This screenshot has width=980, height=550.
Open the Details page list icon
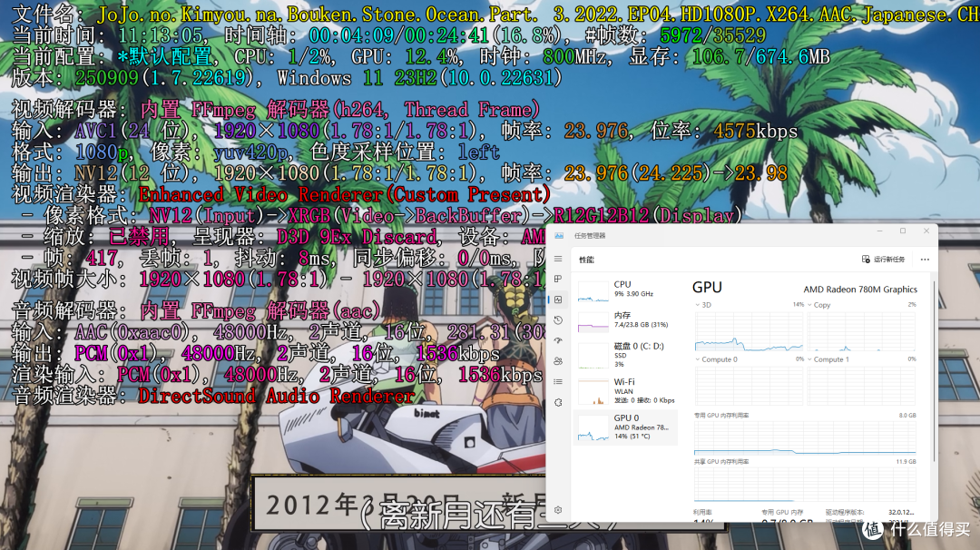[x=558, y=382]
